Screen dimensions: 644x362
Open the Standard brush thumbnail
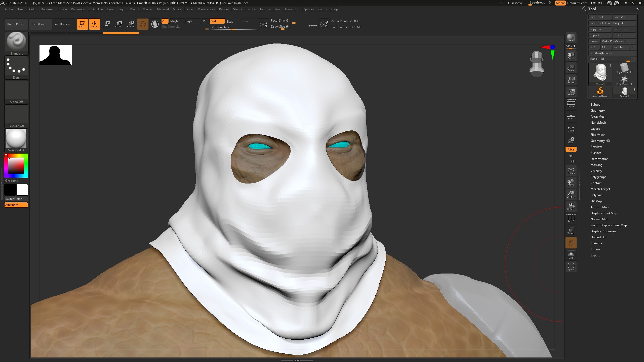(x=17, y=43)
